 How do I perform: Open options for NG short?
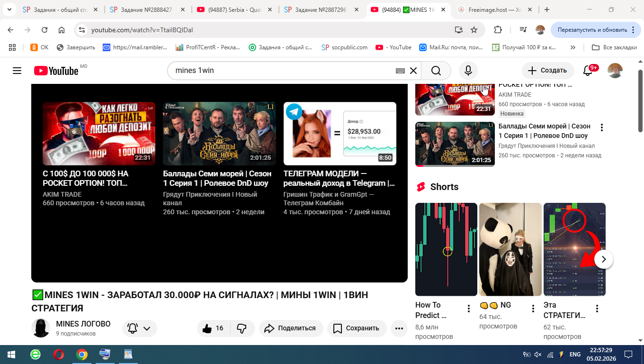click(533, 309)
